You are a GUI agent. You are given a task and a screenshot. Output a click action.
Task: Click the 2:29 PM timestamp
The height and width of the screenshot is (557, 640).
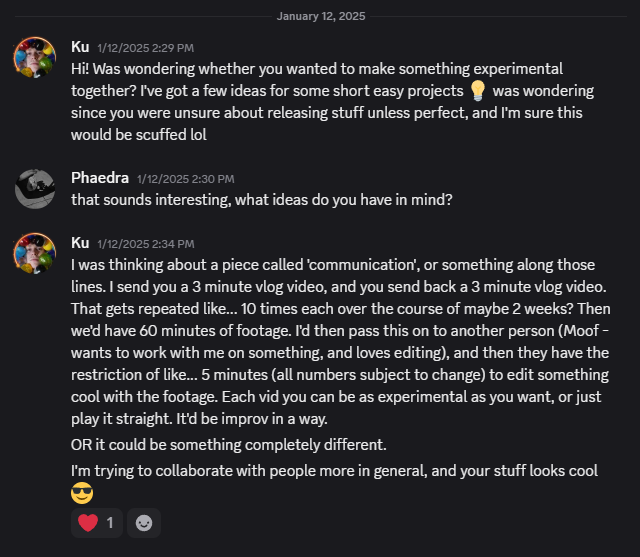145,48
